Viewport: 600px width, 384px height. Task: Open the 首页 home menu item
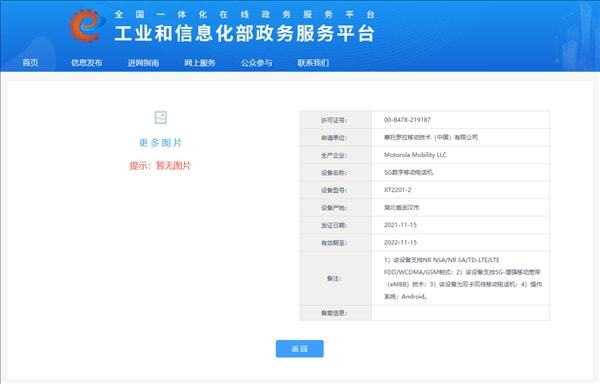pyautogui.click(x=30, y=63)
